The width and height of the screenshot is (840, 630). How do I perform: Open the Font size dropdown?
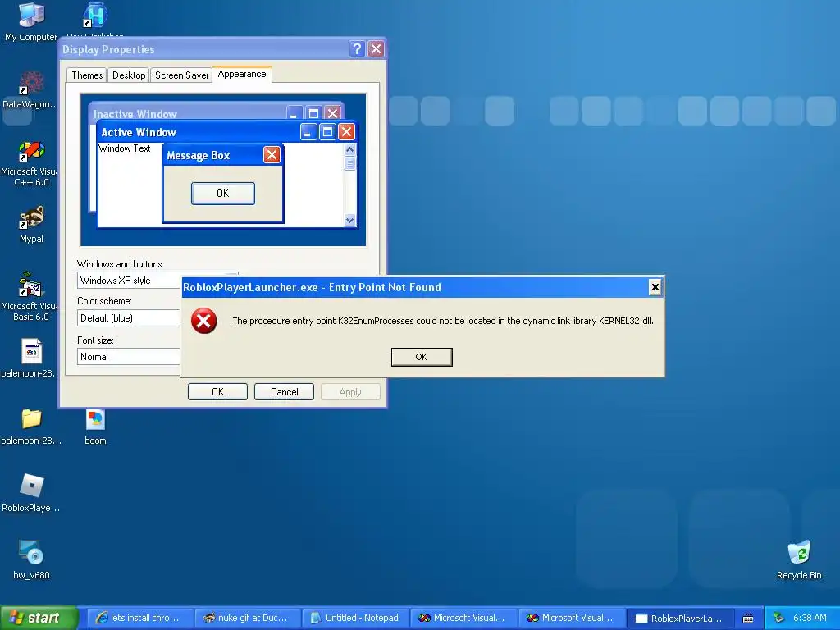pos(129,356)
